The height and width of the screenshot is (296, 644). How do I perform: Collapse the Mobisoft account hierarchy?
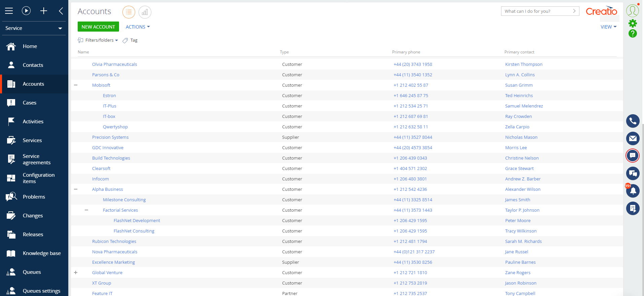tap(76, 85)
